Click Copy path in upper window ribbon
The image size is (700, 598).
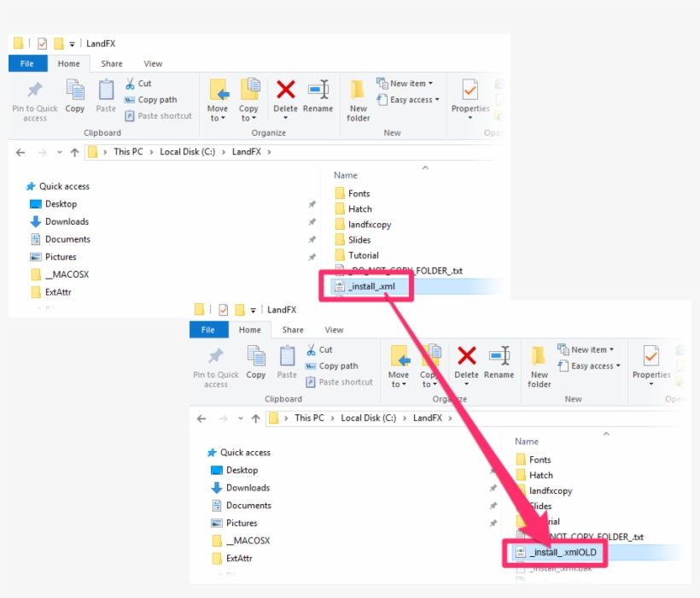pyautogui.click(x=151, y=100)
